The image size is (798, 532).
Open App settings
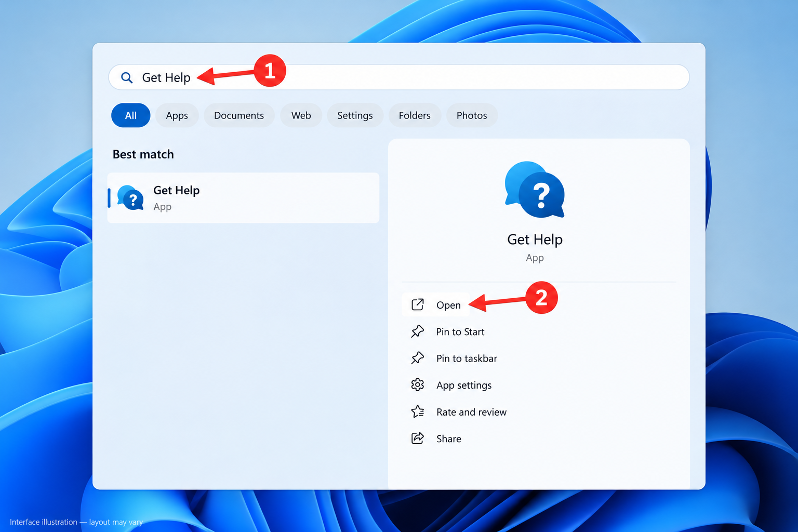click(x=464, y=385)
